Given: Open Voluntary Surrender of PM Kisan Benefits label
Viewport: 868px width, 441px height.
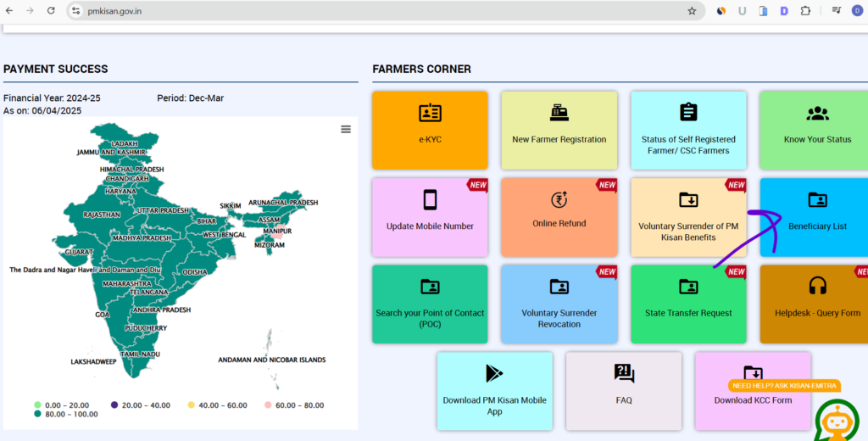Looking at the screenshot, I should [688, 232].
